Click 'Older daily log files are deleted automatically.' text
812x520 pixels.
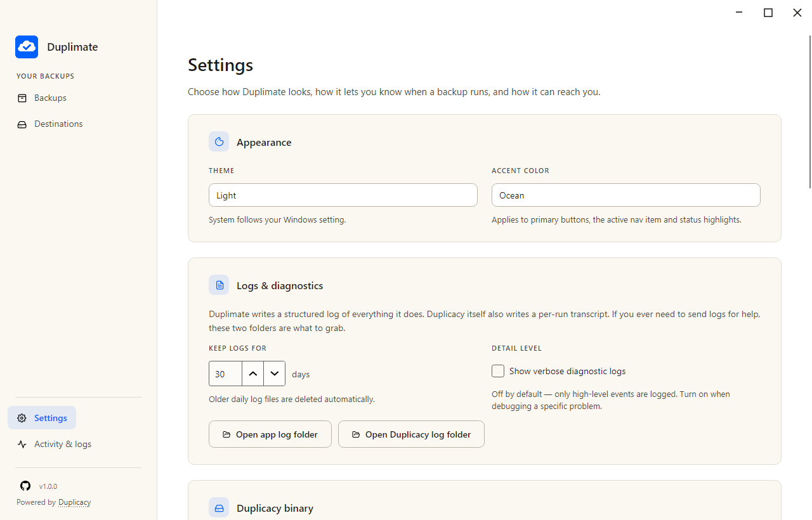click(292, 400)
